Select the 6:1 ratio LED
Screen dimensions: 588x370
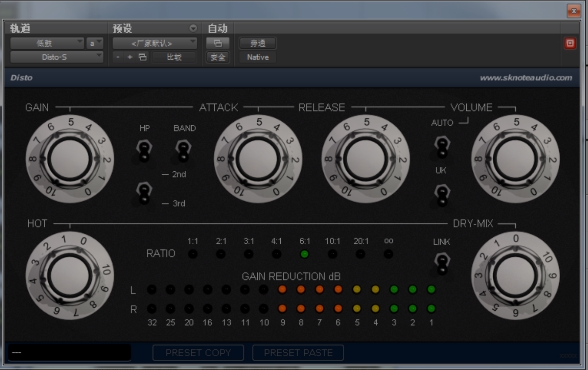click(304, 254)
